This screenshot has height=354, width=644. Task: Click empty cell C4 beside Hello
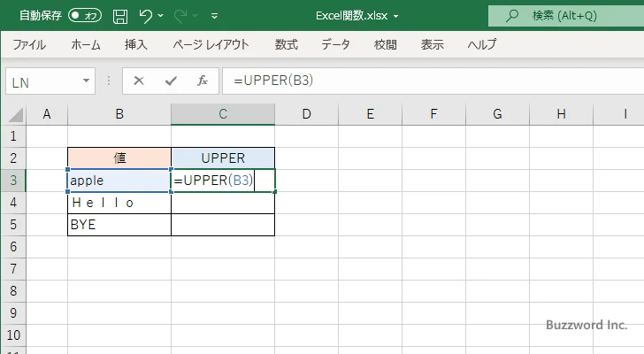point(223,203)
